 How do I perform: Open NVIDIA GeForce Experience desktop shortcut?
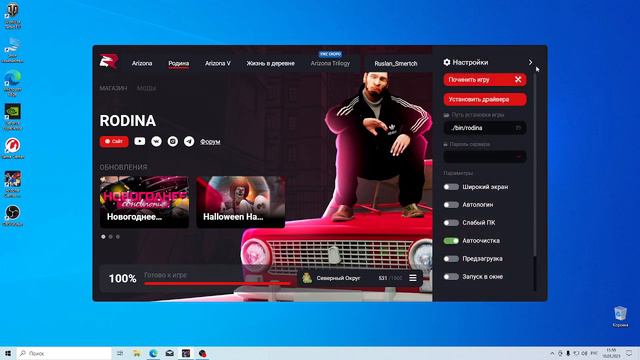[x=13, y=117]
